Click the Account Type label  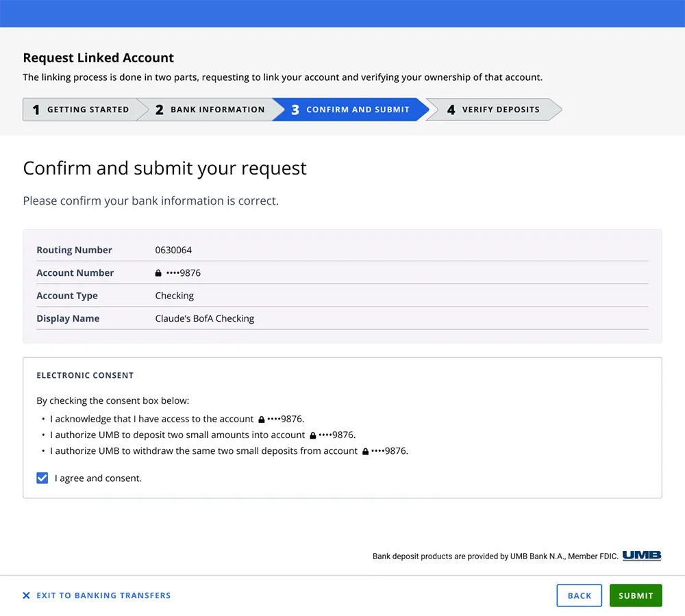click(x=67, y=296)
